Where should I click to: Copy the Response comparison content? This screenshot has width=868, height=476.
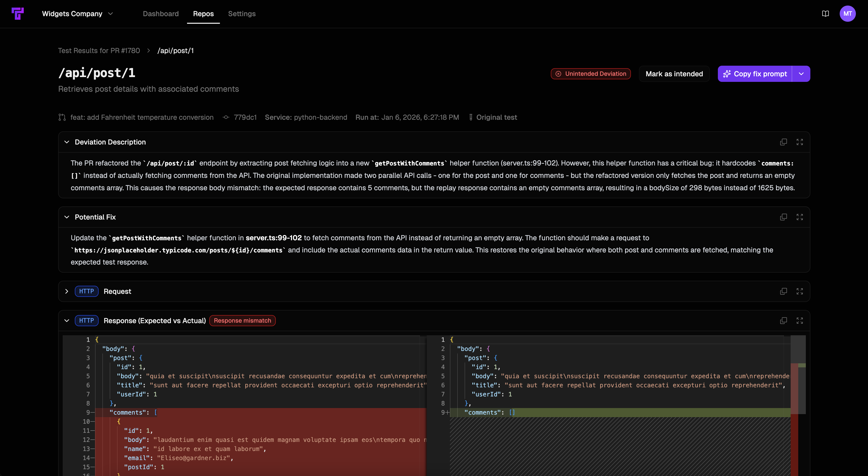pos(783,320)
